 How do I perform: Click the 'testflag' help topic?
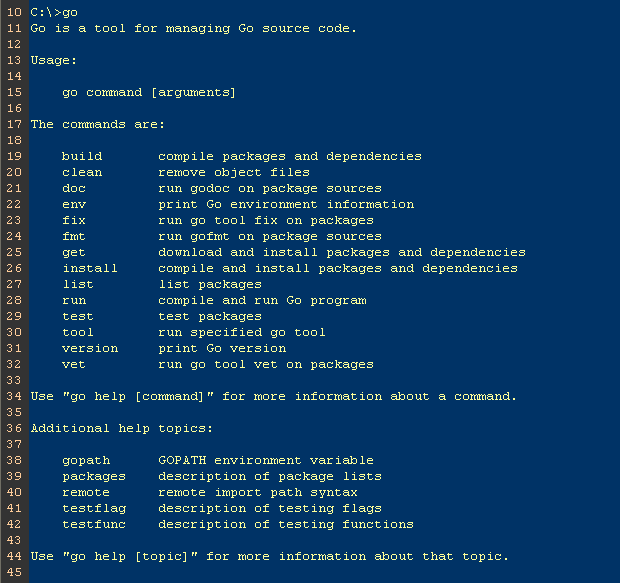(x=94, y=508)
